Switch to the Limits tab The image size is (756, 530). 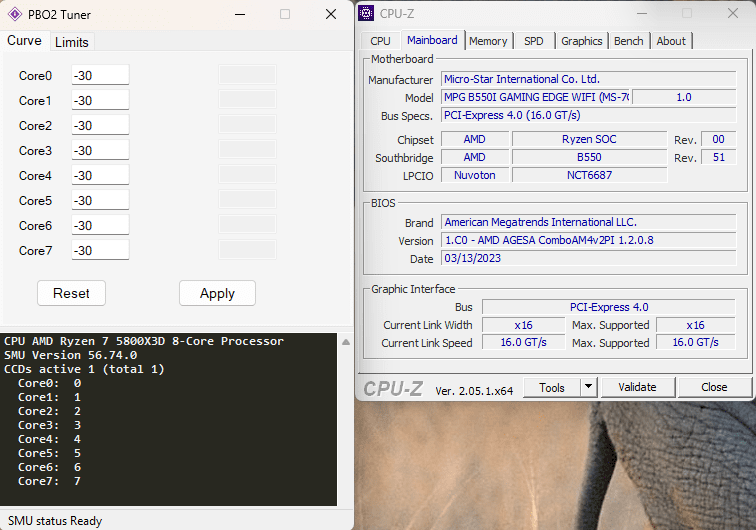click(72, 42)
